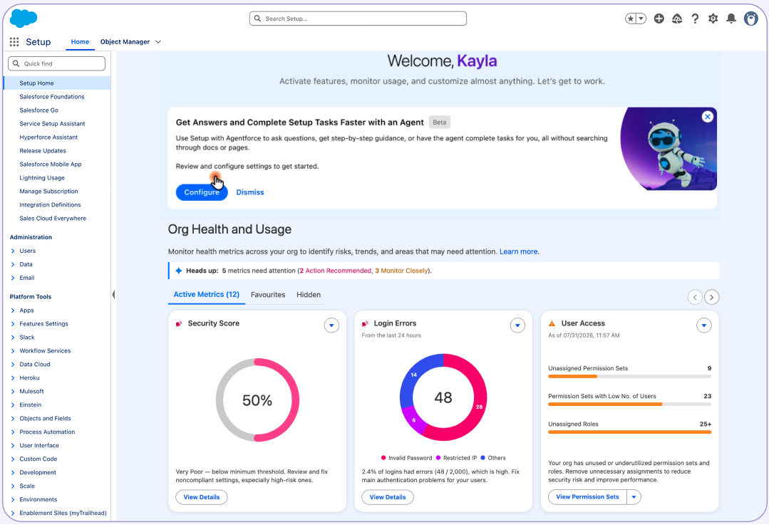This screenshot has width=769, height=532.
Task: Click the Invalid Password legend dot
Action: coord(383,458)
